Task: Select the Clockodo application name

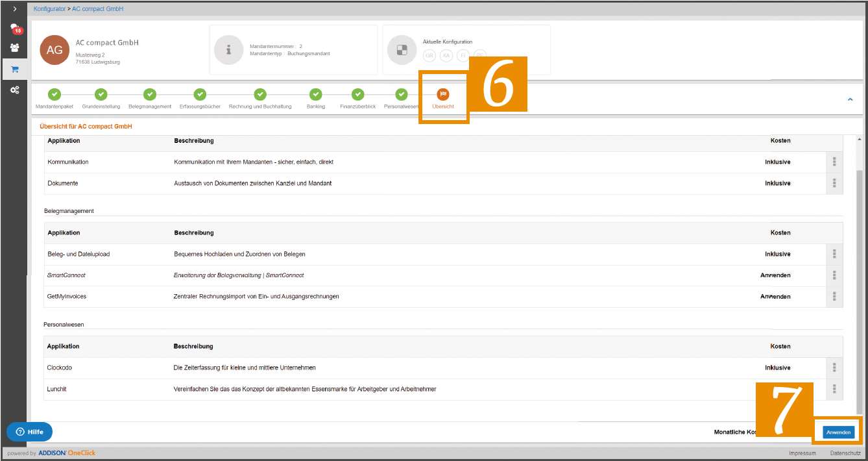Action: tap(60, 368)
